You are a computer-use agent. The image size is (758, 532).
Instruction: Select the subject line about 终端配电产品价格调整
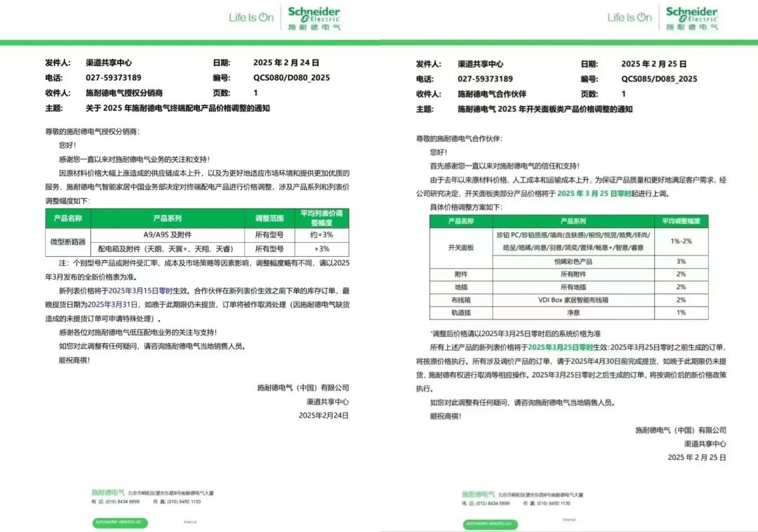click(x=178, y=108)
